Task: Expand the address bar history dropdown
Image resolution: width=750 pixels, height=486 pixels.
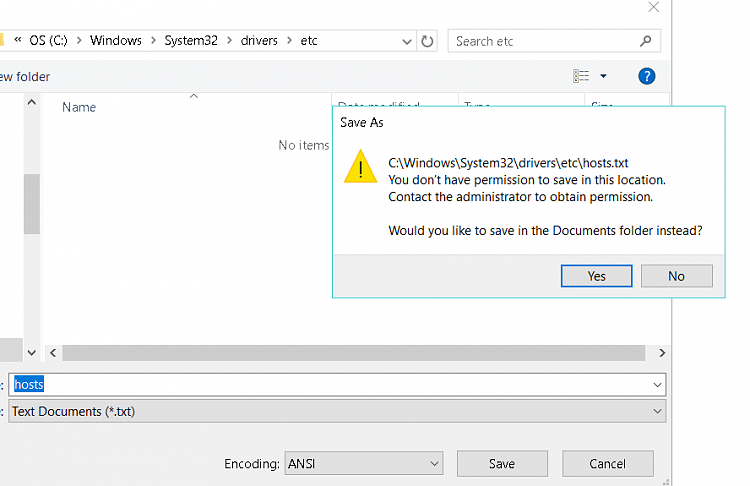Action: (407, 42)
